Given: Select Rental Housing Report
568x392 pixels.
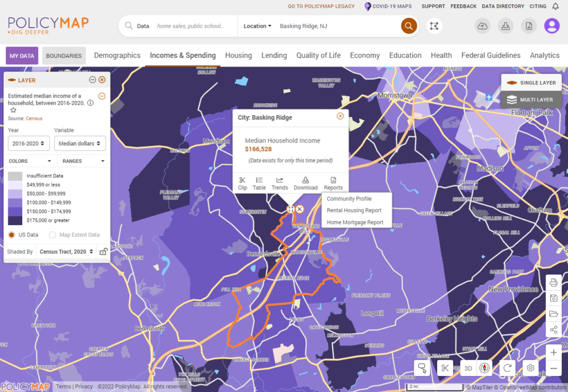Looking at the screenshot, I should [x=354, y=210].
